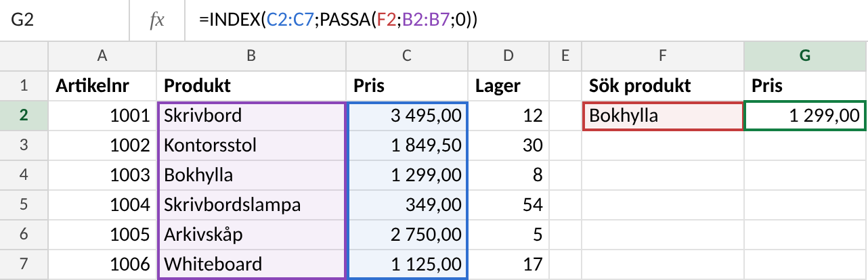This screenshot has width=868, height=280.
Task: Click the formula bar with INDEX formula
Action: pyautogui.click(x=526, y=21)
